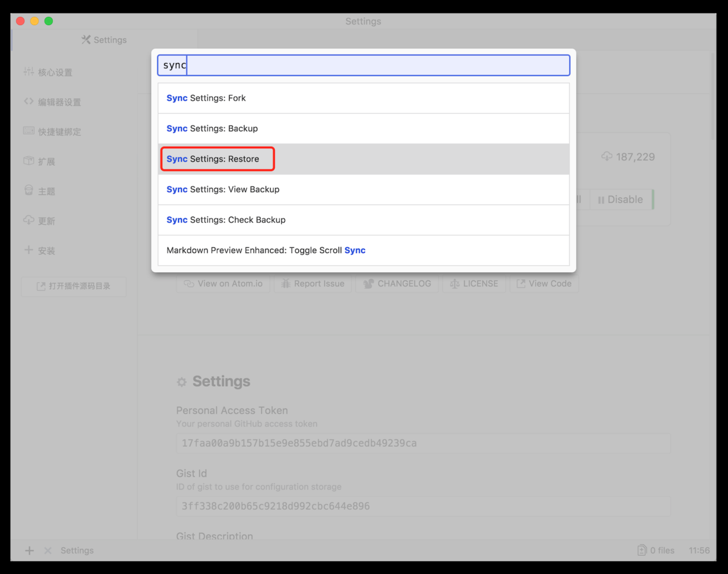This screenshot has height=574, width=728.
Task: Click the plus icon in the status bar
Action: (28, 551)
